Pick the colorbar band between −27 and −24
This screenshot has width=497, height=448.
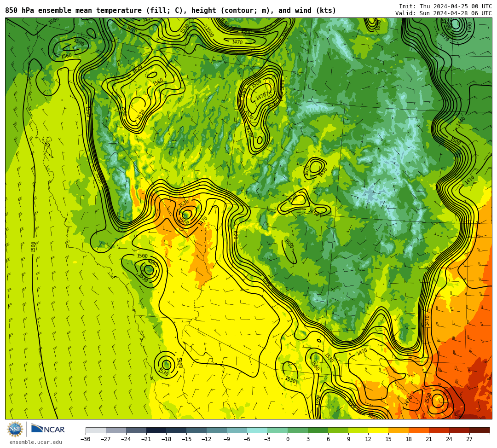point(116,430)
